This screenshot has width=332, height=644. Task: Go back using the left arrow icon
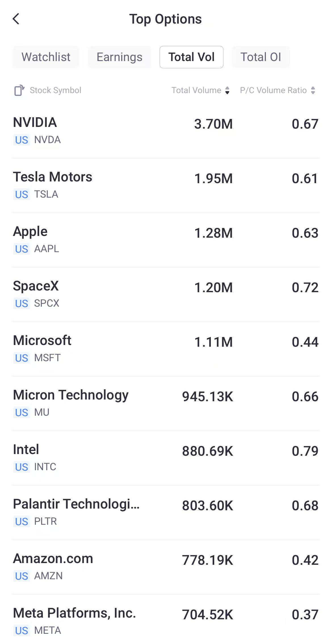click(x=16, y=19)
